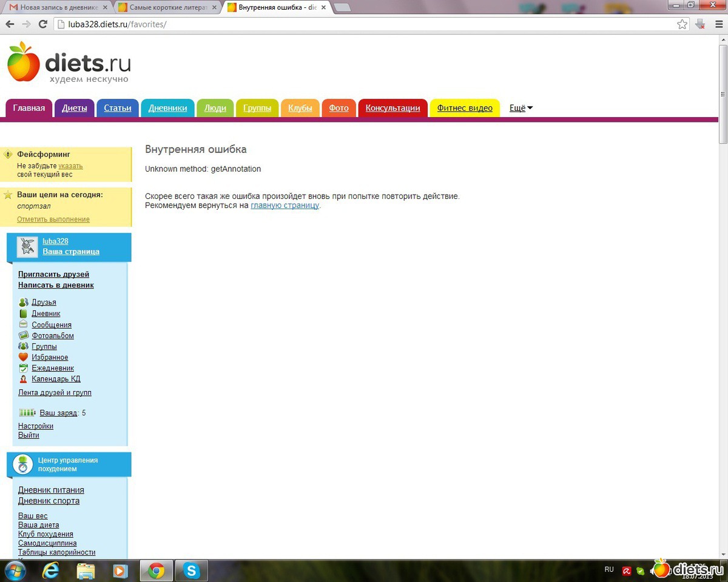The height and width of the screenshot is (582, 728).
Task: Click the green Friends icon in sidebar
Action: pos(23,302)
